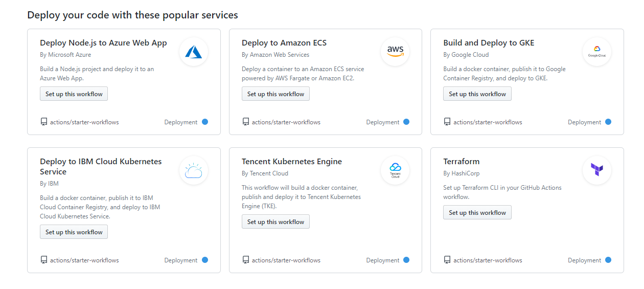644x289 pixels.
Task: Click repo icon in Azure Web App card
Action: [43, 122]
